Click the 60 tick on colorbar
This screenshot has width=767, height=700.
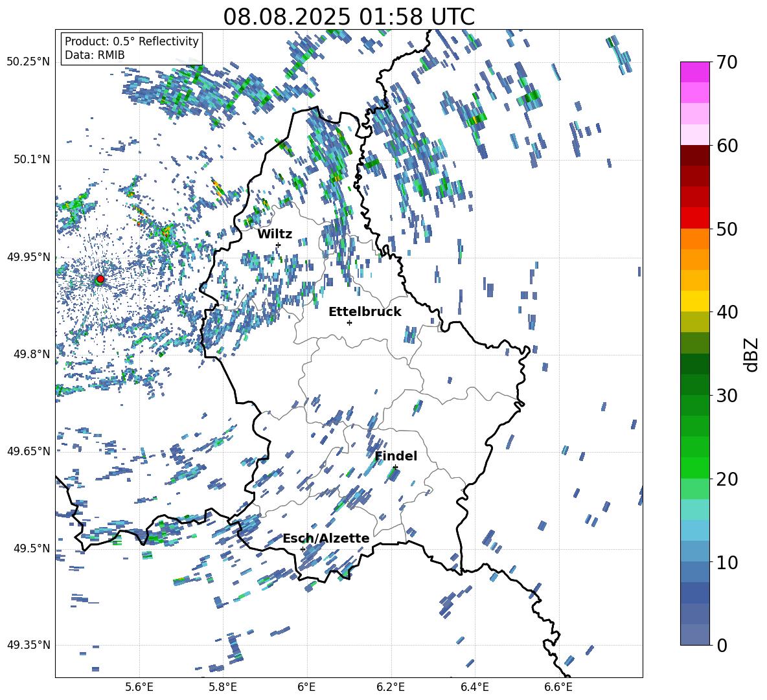727,146
